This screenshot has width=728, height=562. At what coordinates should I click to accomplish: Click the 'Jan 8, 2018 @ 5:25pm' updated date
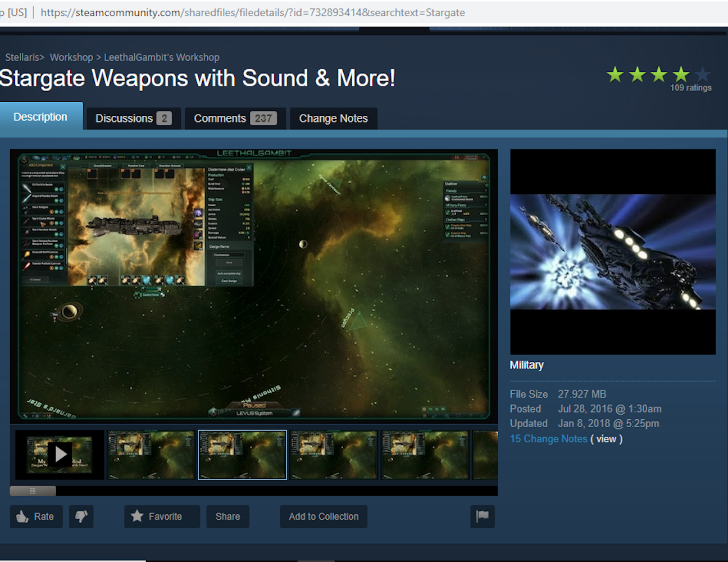pos(608,423)
